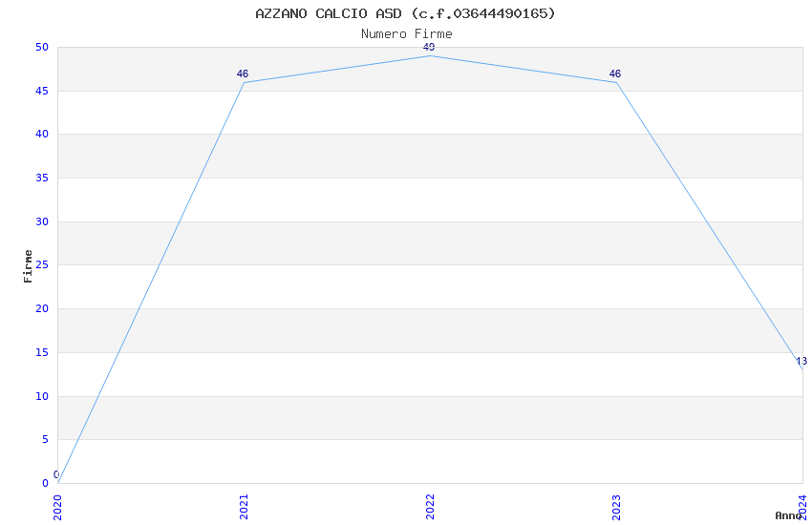Click the y-axis tick value 35
Viewport: 812px width, 525px height.
click(42, 178)
